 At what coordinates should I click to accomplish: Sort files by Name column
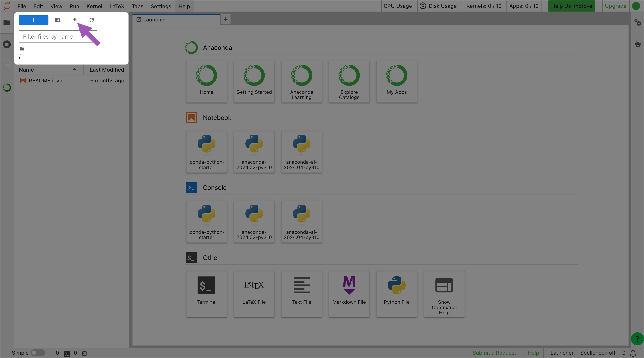tap(48, 70)
